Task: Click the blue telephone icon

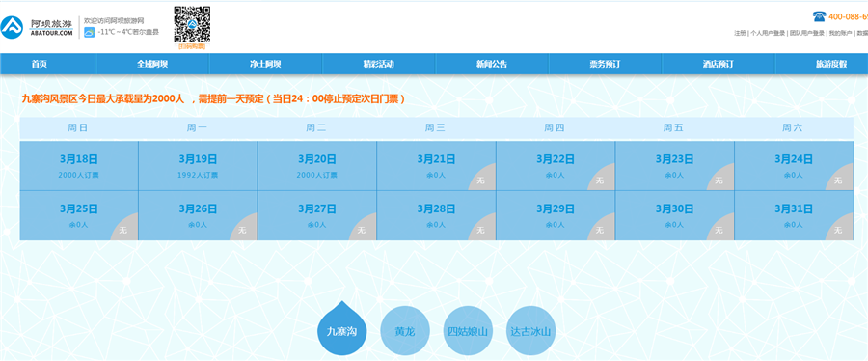Action: (x=818, y=16)
